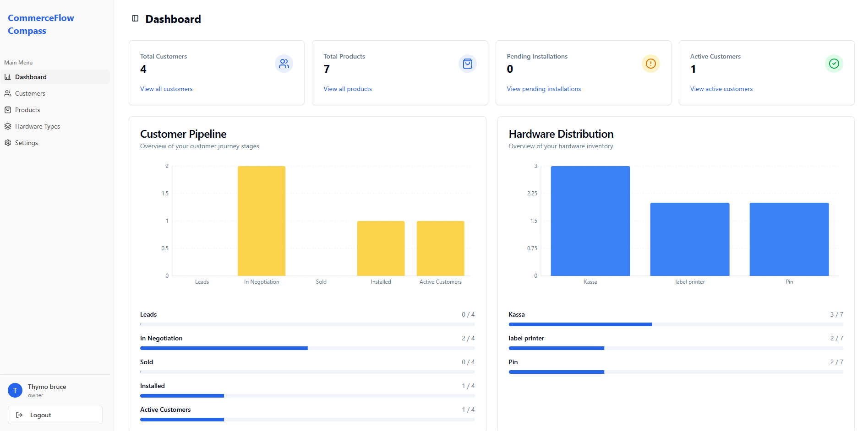Click the Total Products shopping bag icon
Viewport: 868px width, 431px height.
click(467, 64)
